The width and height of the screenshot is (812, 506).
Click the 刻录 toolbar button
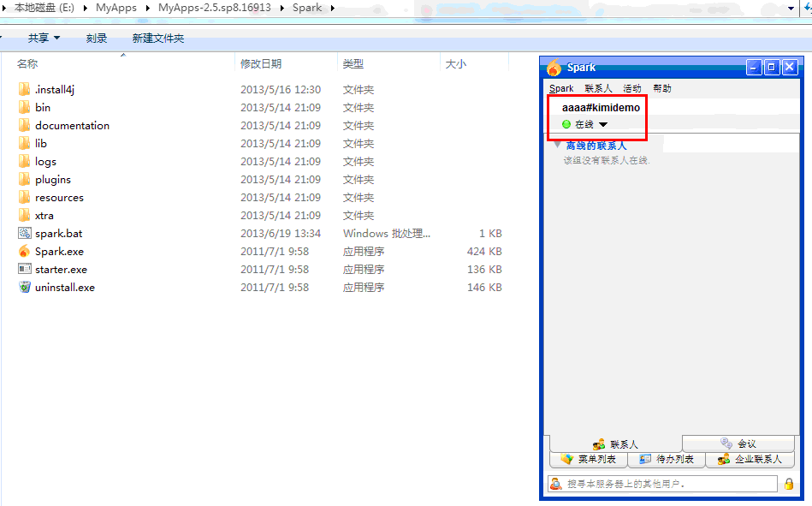[x=97, y=38]
